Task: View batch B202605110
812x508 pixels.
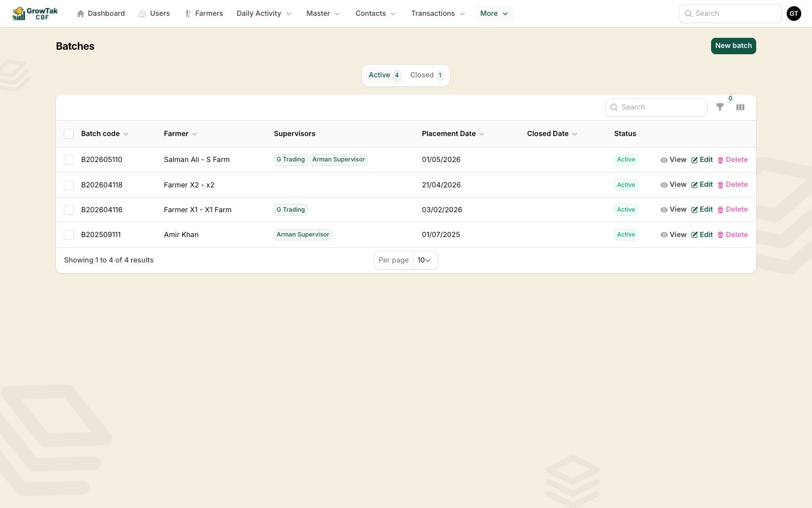Action: click(x=673, y=160)
